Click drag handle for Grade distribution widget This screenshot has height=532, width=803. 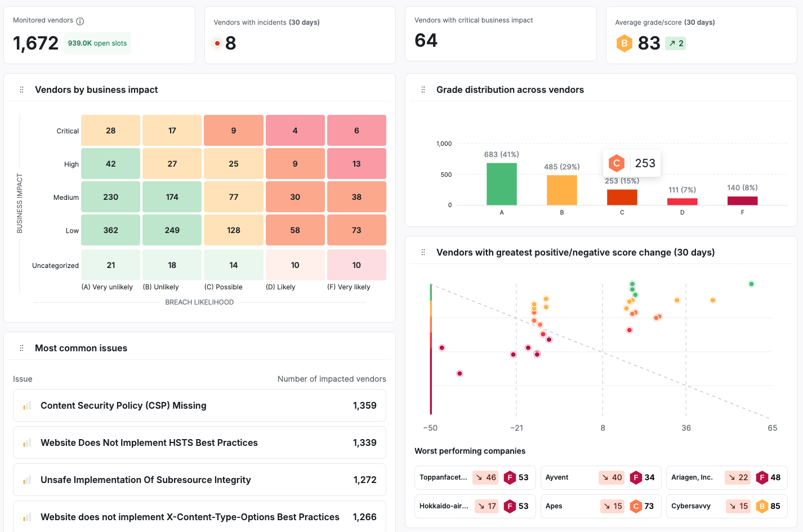[x=423, y=90]
